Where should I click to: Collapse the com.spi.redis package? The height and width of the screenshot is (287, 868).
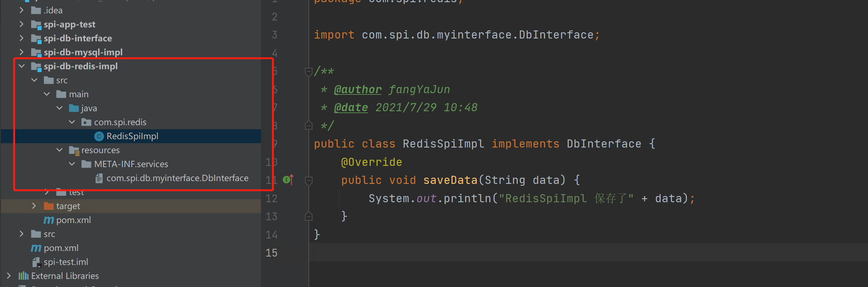tap(72, 122)
